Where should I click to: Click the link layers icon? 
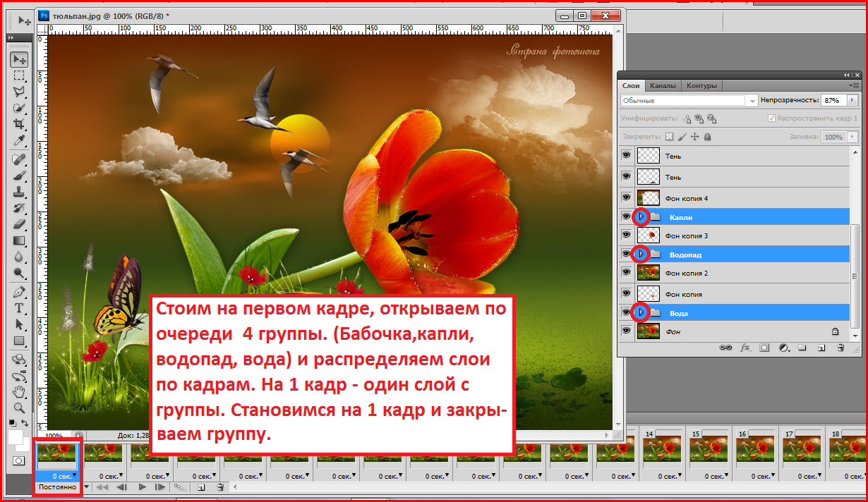click(x=725, y=348)
